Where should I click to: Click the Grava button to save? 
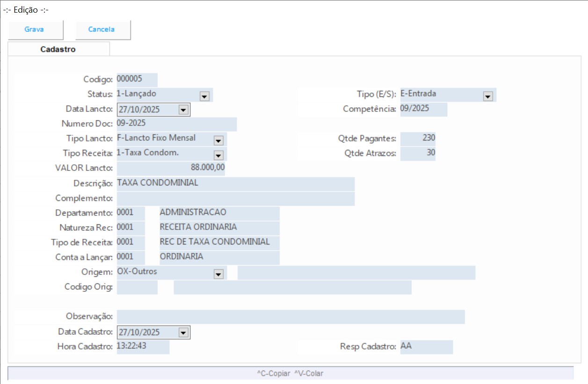(34, 30)
